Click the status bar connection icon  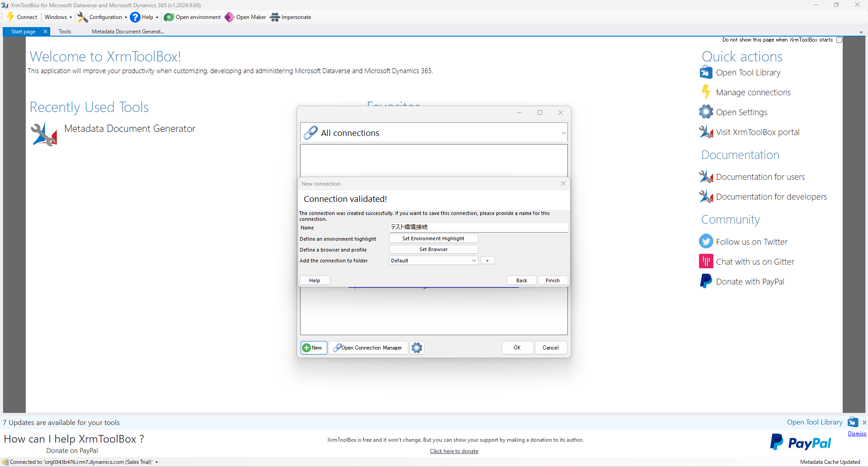pos(5,462)
